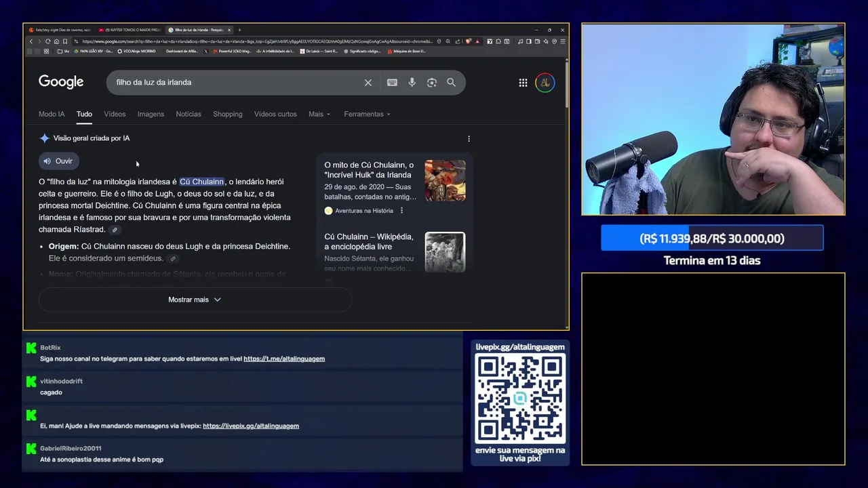Open the Brave wallet icon
868x488 pixels.
537,41
